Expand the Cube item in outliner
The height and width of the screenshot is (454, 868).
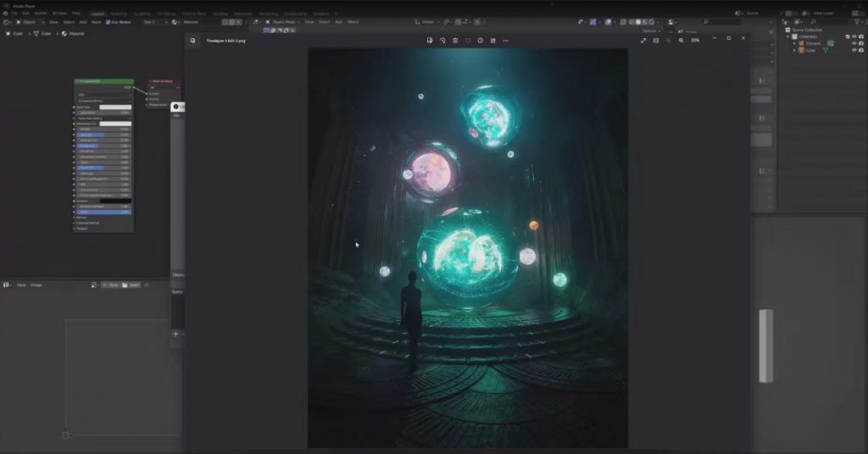point(795,50)
